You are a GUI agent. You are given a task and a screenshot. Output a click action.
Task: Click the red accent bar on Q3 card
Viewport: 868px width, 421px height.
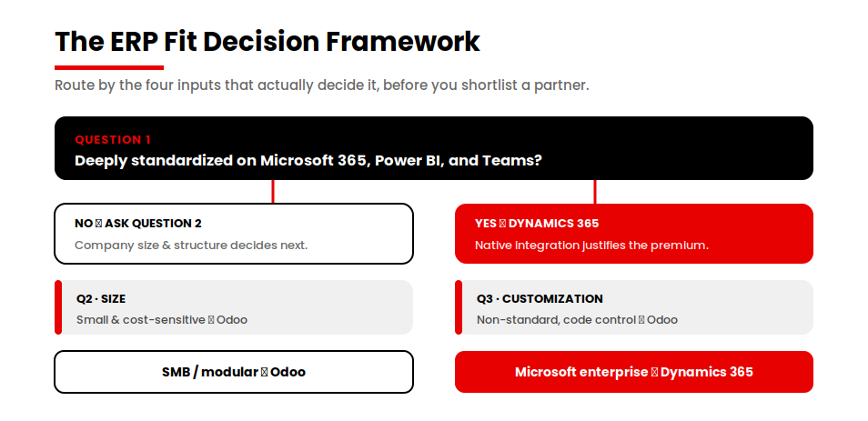(x=459, y=307)
